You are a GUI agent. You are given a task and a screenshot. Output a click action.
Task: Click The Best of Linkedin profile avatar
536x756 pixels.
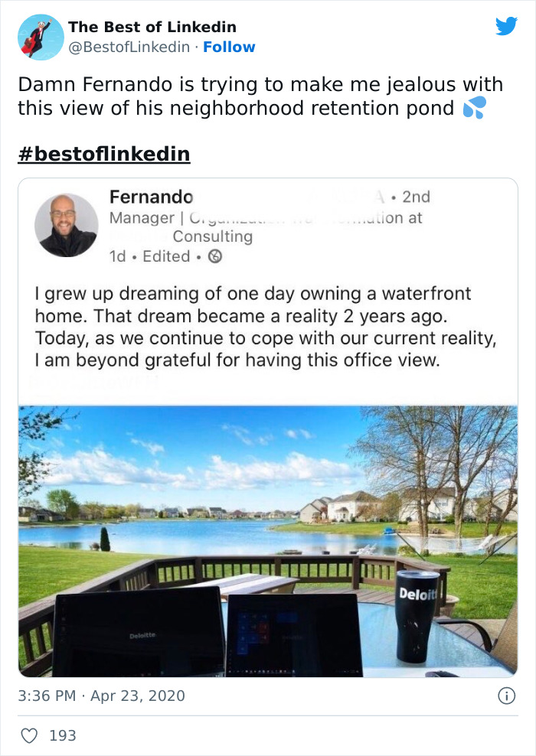(x=39, y=35)
